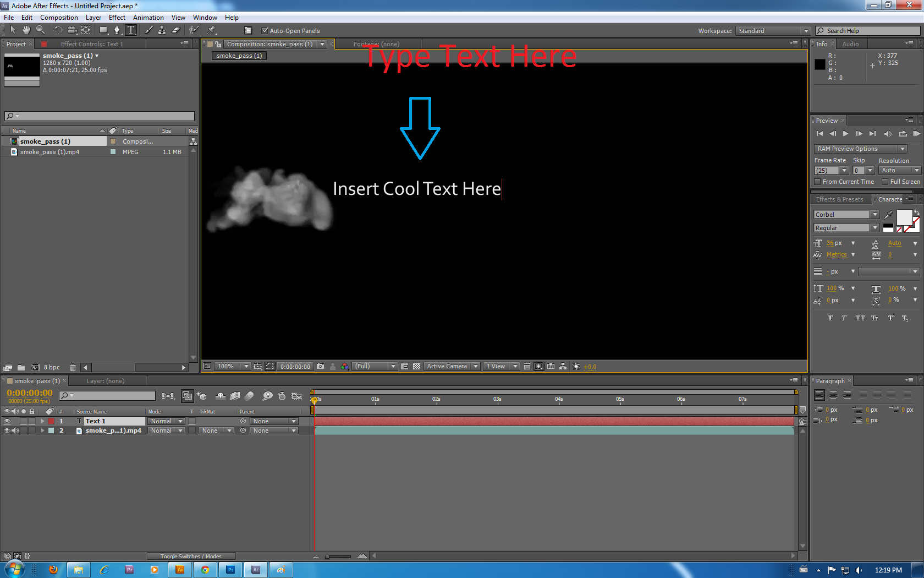Select the Unified Camera tool

coord(71,30)
